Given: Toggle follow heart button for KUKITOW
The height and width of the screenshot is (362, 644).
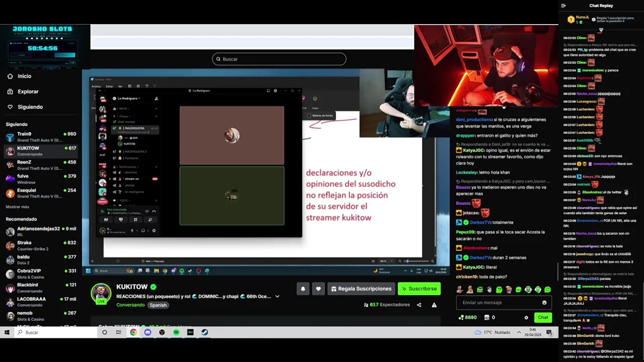Looking at the screenshot, I should coord(318,289).
